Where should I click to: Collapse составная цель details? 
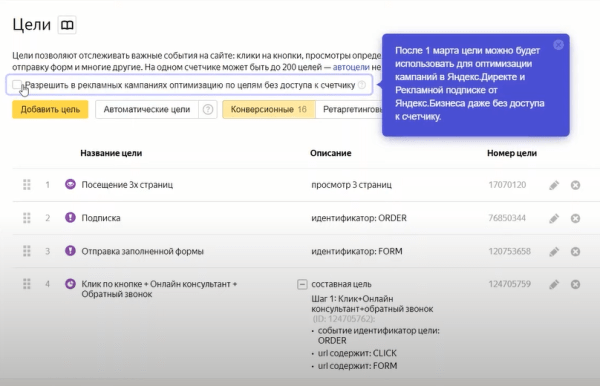[302, 285]
